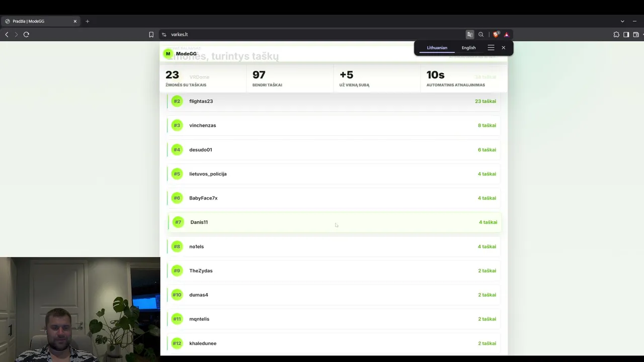The image size is (644, 362).
Task: Click username desudo01
Action: pyautogui.click(x=200, y=149)
